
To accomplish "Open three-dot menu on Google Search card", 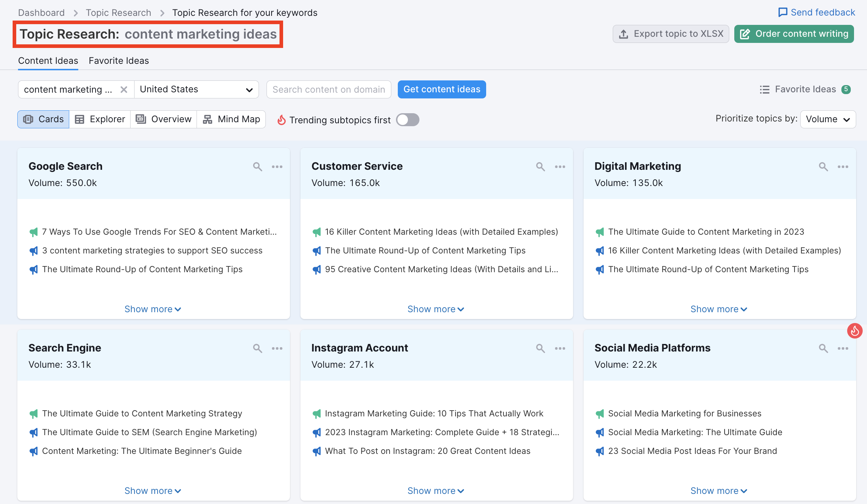I will (x=277, y=167).
